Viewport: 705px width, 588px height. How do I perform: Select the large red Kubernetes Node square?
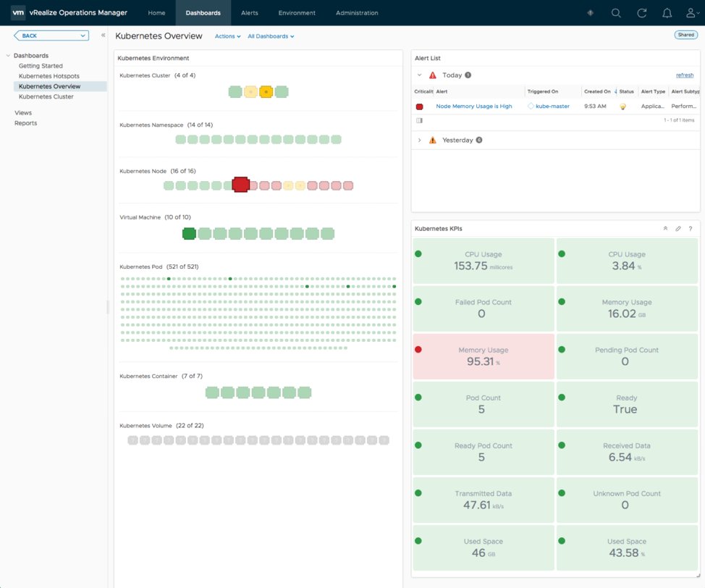[x=240, y=185]
